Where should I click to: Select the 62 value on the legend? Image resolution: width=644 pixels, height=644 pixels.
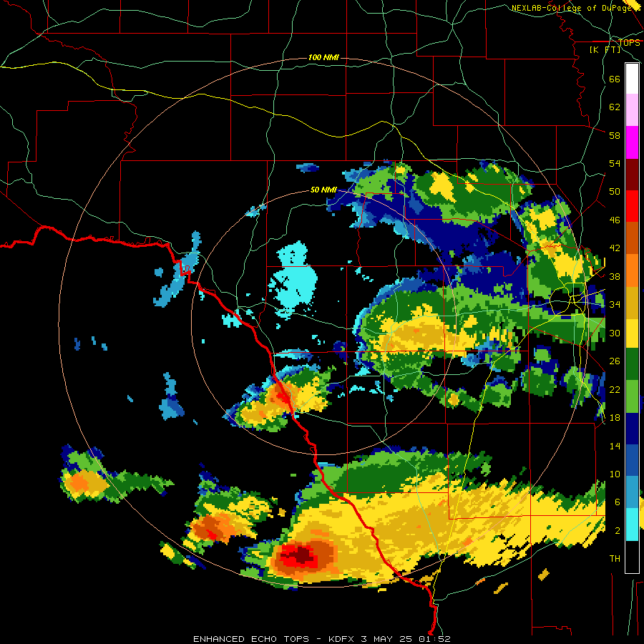point(615,107)
